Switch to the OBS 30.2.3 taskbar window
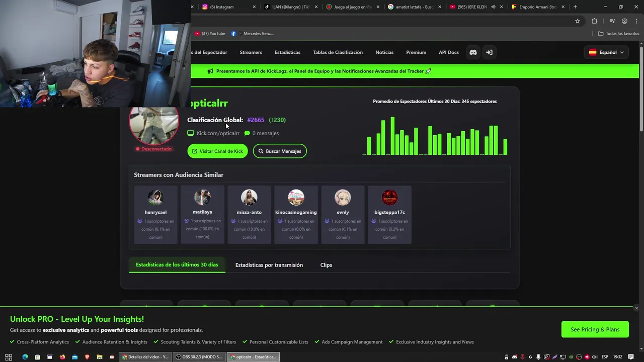This screenshot has width=644, height=362. click(x=200, y=357)
